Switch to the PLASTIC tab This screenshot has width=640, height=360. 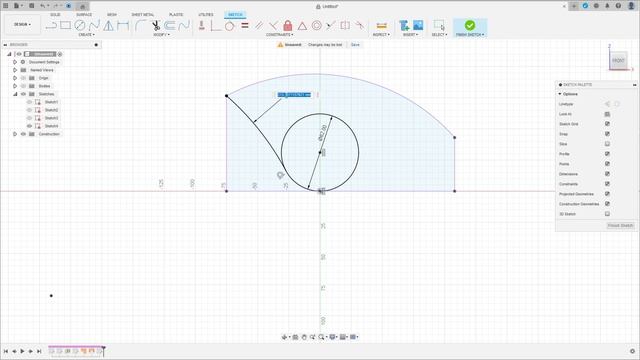click(176, 15)
